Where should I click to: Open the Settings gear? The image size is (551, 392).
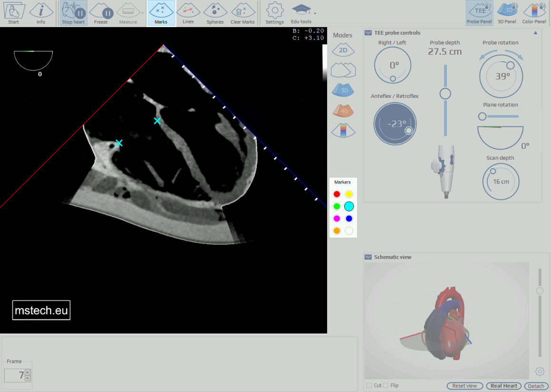275,13
